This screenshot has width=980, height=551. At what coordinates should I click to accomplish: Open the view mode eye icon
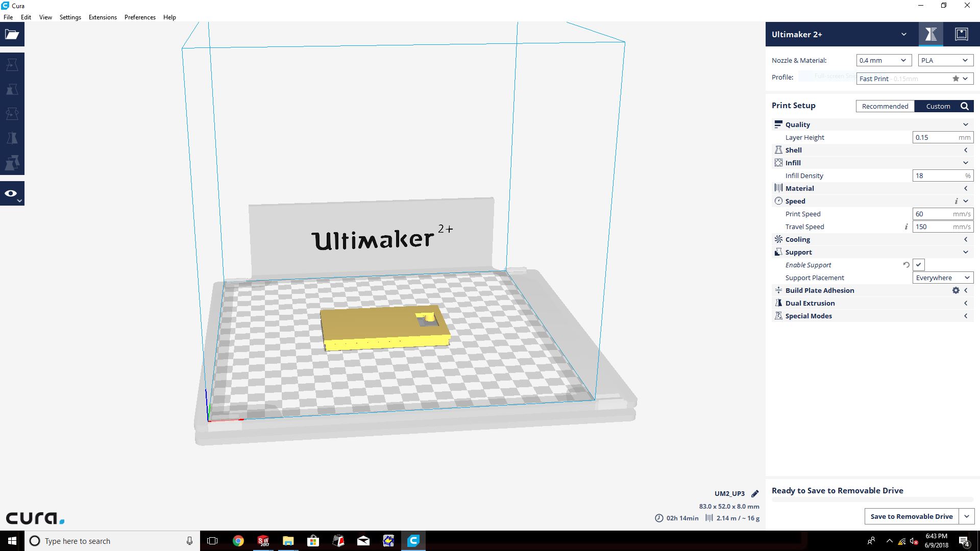click(11, 193)
